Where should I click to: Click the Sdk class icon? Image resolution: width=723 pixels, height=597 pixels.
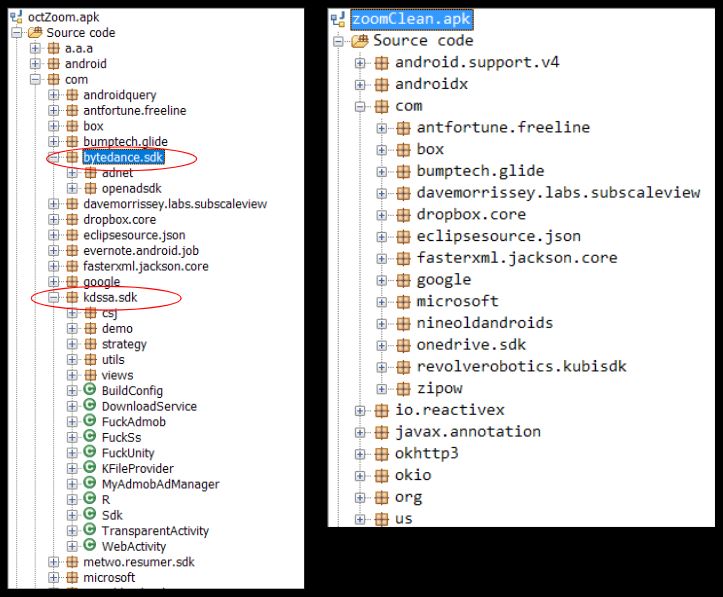[89, 514]
